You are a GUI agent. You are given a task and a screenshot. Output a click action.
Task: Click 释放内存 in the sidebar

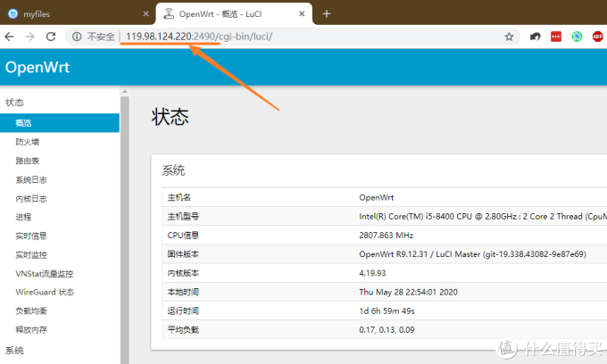pos(31,330)
